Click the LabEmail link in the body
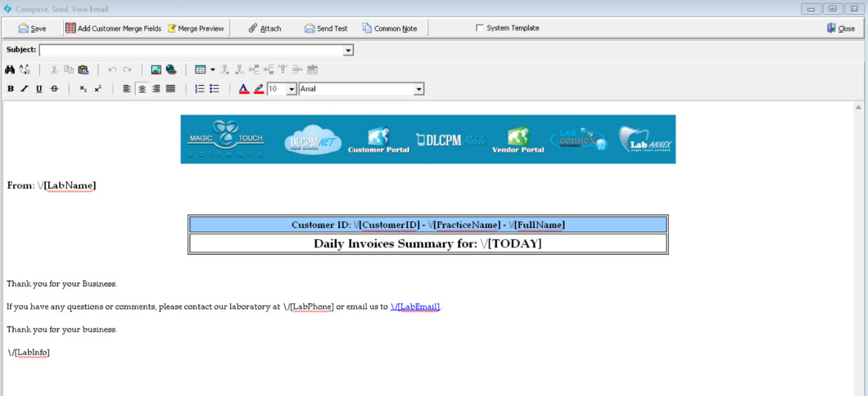The height and width of the screenshot is (396, 868). 415,306
